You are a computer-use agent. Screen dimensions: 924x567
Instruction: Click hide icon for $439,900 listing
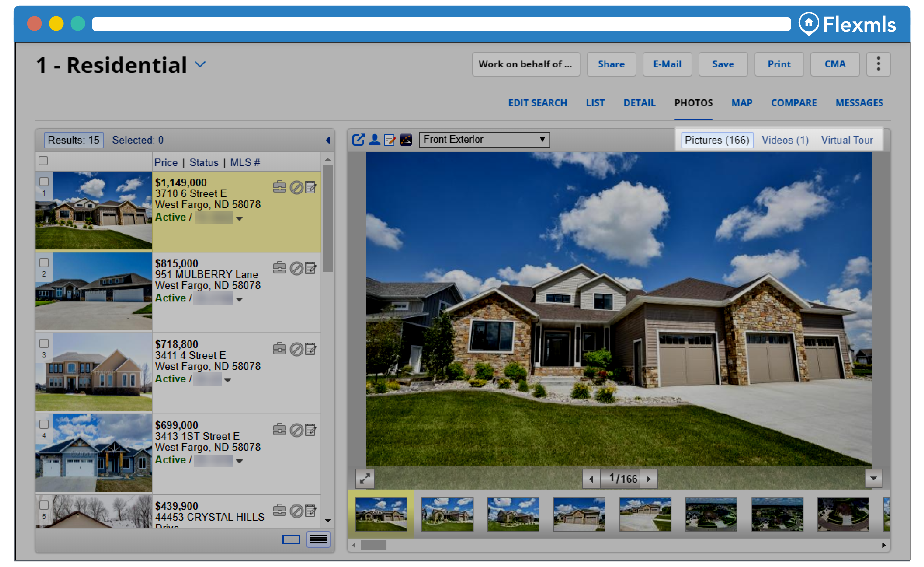(296, 511)
